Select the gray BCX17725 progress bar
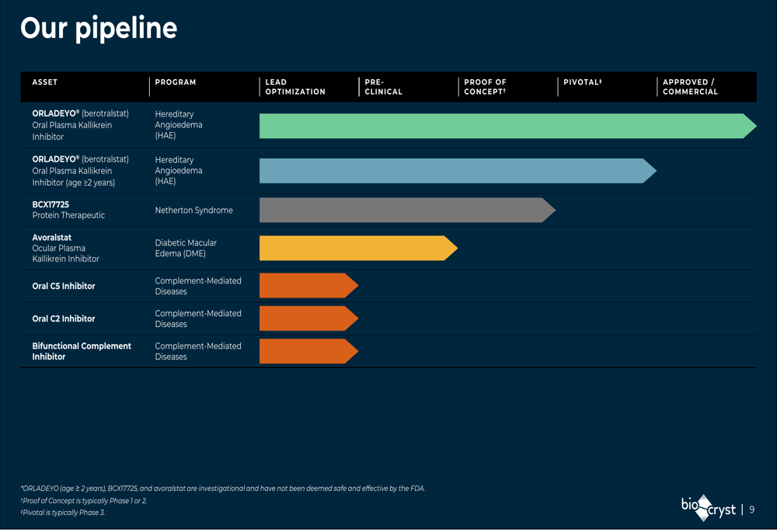Screen dimensions: 777x532 407,210
